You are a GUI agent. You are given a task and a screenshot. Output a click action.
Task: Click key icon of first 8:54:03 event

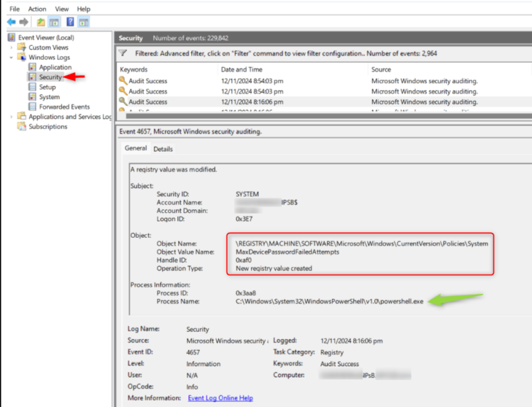pos(123,80)
